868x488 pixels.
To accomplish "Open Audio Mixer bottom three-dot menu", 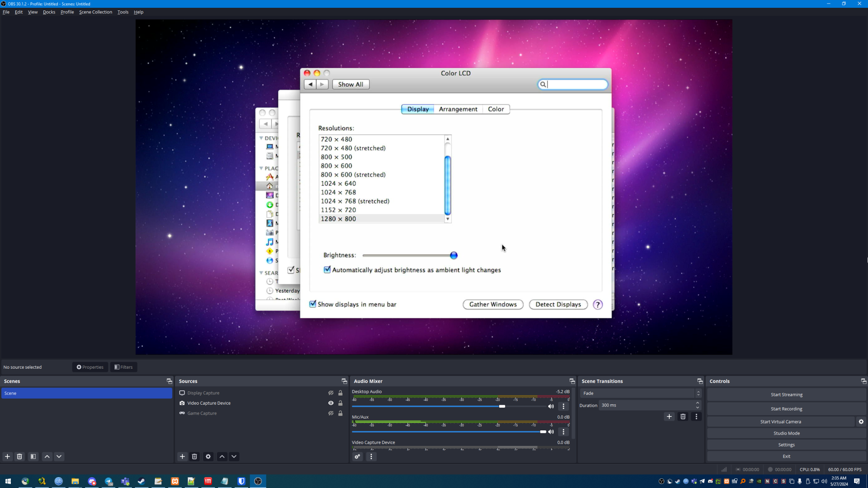I will pos(371,456).
